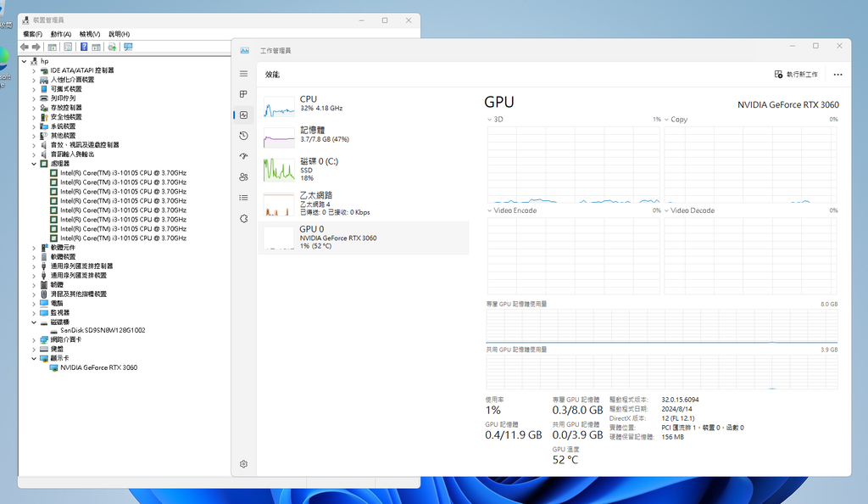
Task: Select SanDisk SD9SN8W128G1002 disk entry
Action: [x=103, y=330]
